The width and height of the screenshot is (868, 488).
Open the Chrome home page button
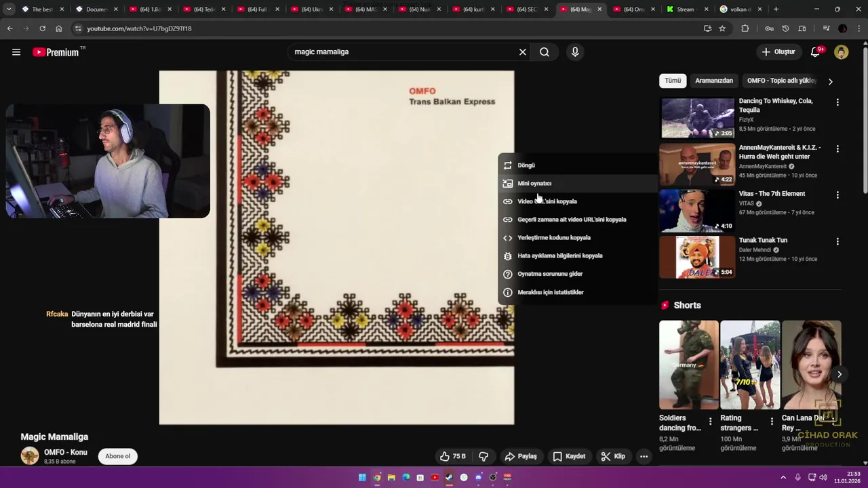coord(58,28)
